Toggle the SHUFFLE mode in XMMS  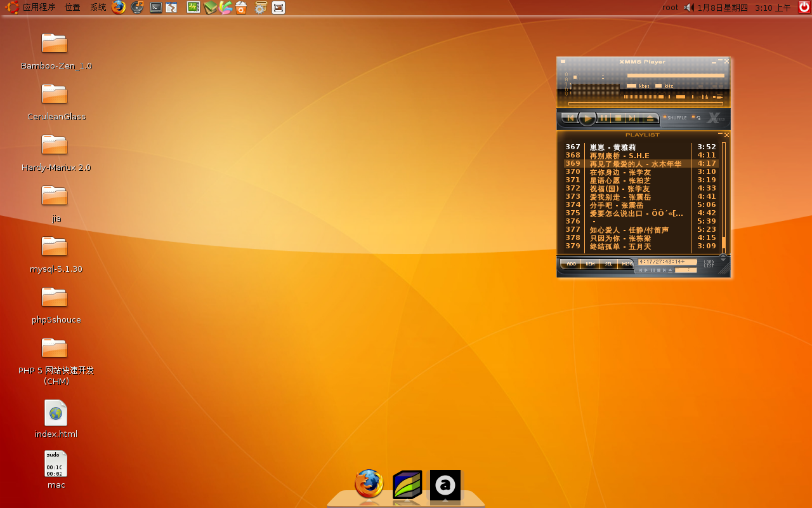click(675, 117)
